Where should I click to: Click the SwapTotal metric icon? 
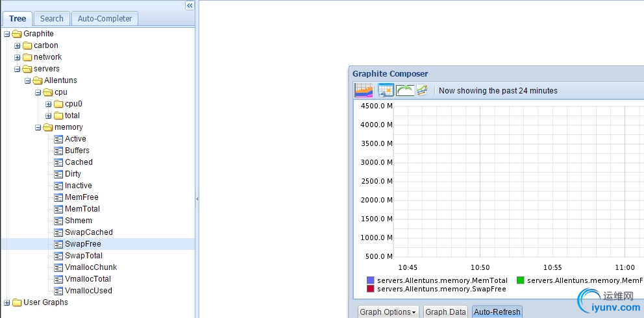point(58,256)
